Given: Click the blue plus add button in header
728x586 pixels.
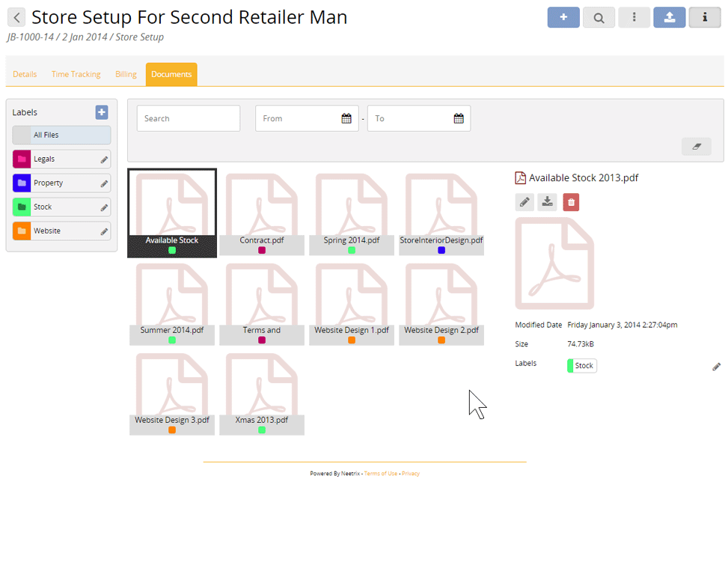Looking at the screenshot, I should (563, 18).
